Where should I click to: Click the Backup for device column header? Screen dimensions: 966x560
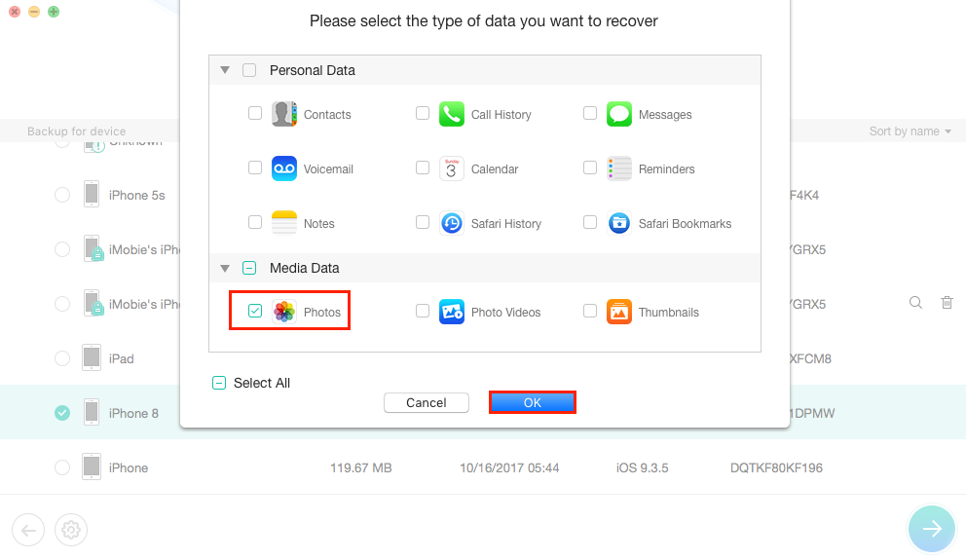(76, 131)
